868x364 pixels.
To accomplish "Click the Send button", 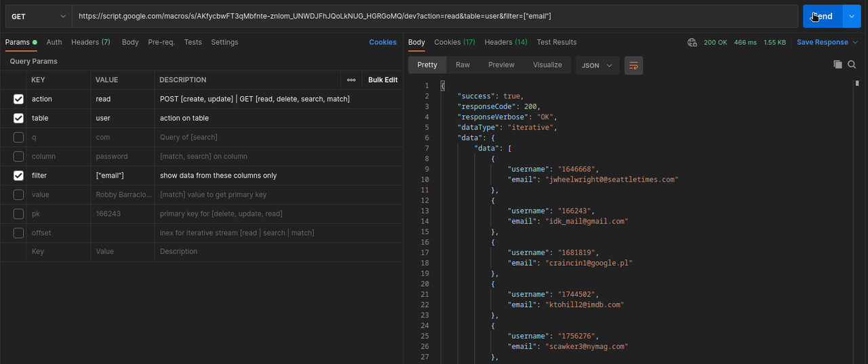I will (x=823, y=16).
